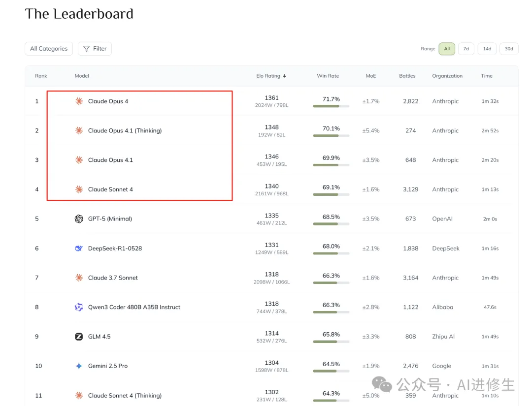532x406 pixels.
Task: Select the 7d range option
Action: [466, 49]
